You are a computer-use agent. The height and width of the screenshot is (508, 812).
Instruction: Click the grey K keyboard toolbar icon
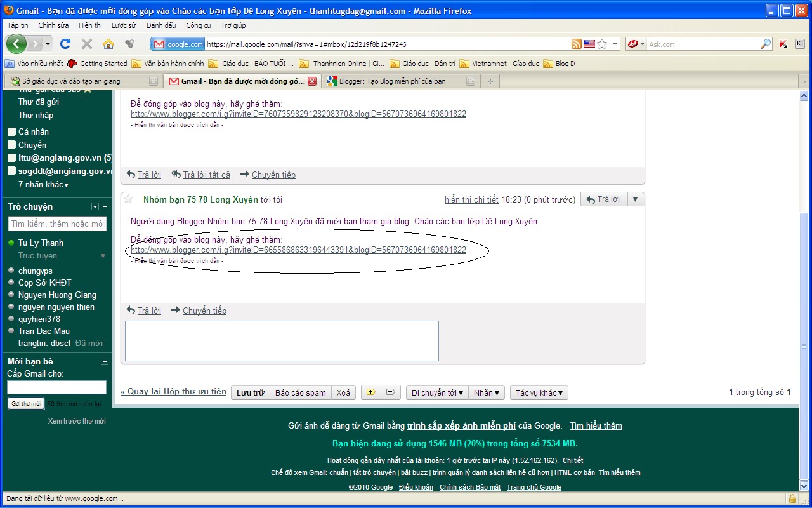[x=799, y=44]
